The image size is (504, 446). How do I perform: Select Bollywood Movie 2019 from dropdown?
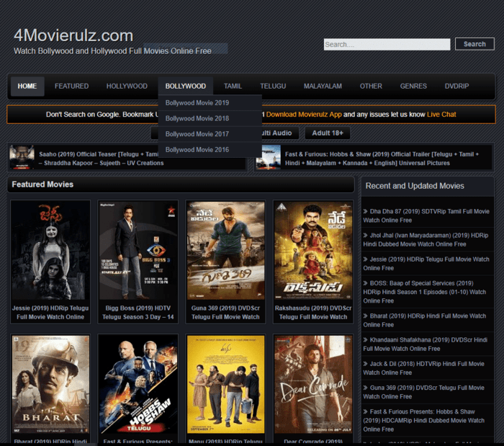pyautogui.click(x=197, y=102)
